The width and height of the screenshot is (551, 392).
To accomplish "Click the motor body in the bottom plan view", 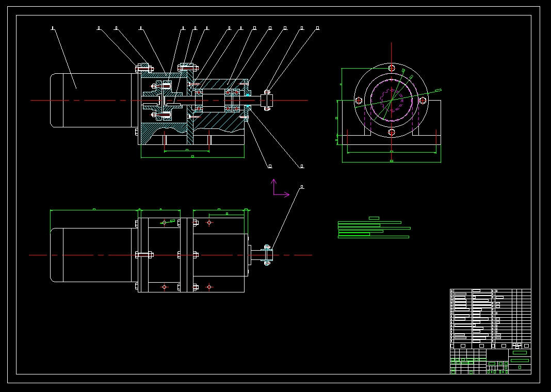I will point(93,255).
